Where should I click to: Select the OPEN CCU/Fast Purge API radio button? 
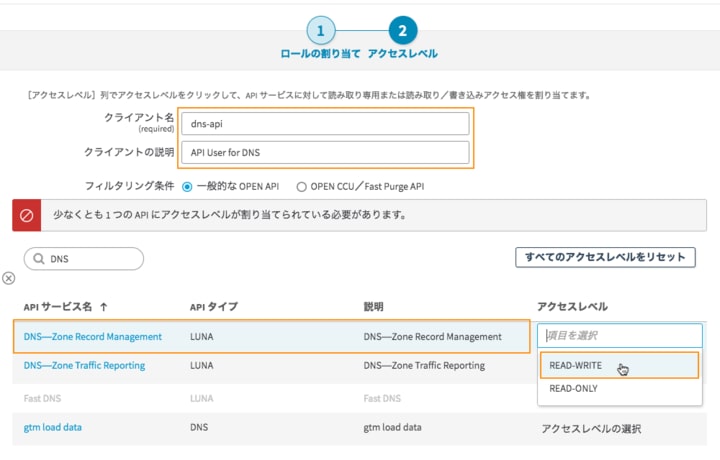pyautogui.click(x=300, y=186)
